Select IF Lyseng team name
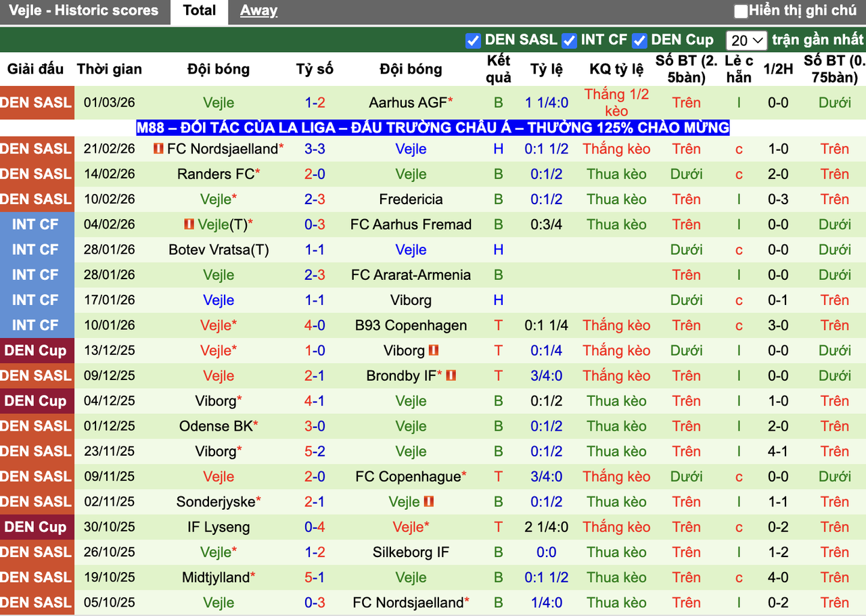The width and height of the screenshot is (866, 616). (219, 527)
